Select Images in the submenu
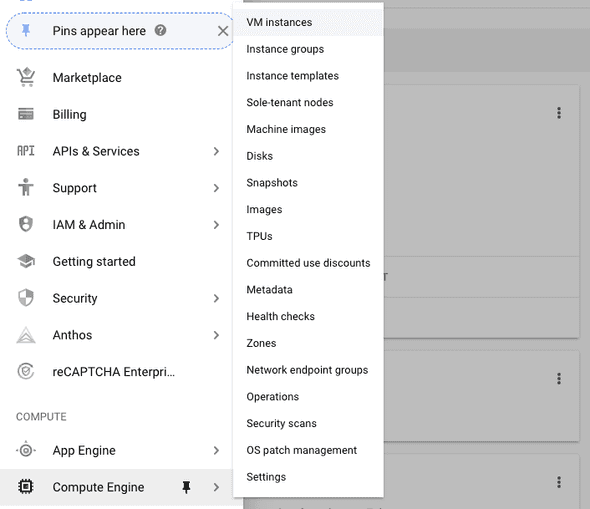This screenshot has width=590, height=509. click(308, 209)
